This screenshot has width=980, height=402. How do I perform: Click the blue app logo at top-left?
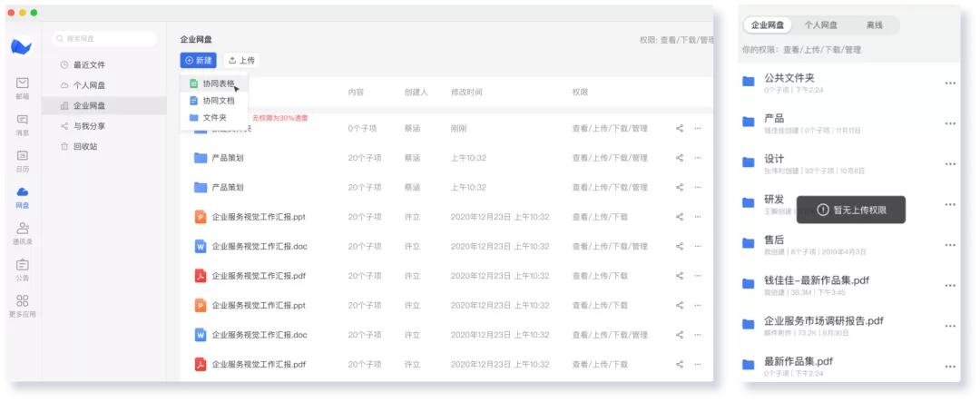tap(22, 46)
